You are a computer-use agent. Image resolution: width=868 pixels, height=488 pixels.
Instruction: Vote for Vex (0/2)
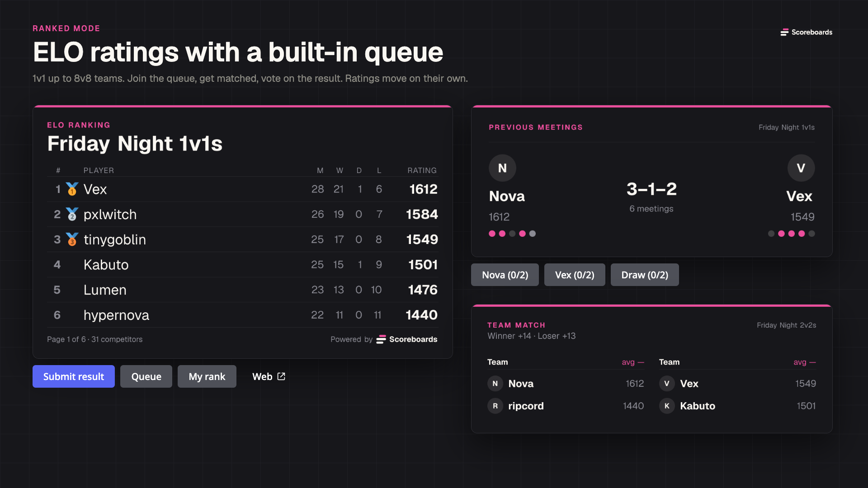tap(575, 275)
